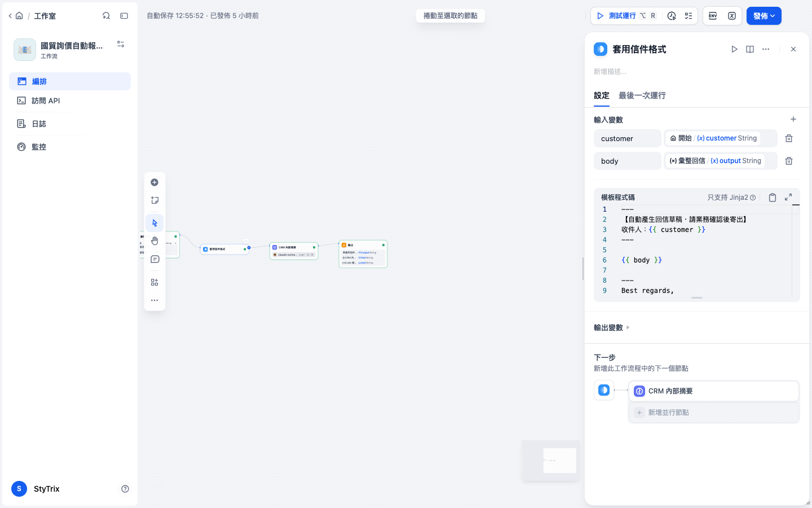
Task: Open the StyTrix user account avatar
Action: [x=19, y=489]
